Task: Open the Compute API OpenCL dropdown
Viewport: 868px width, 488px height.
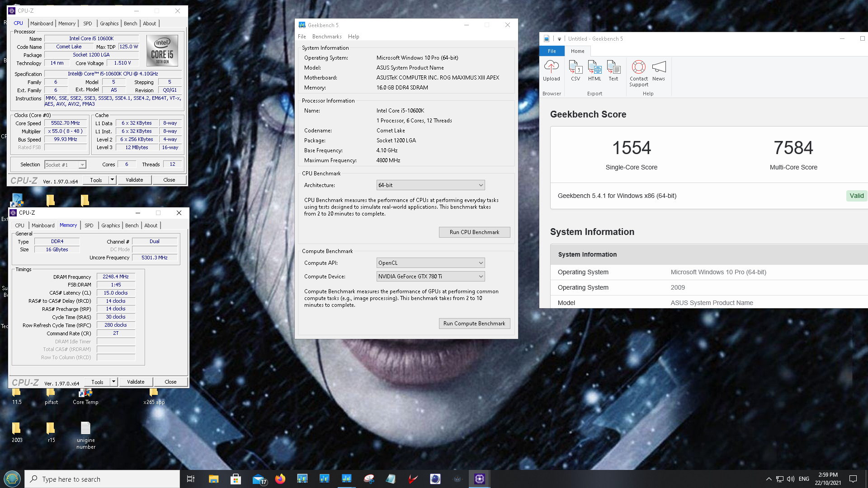Action: pos(430,263)
